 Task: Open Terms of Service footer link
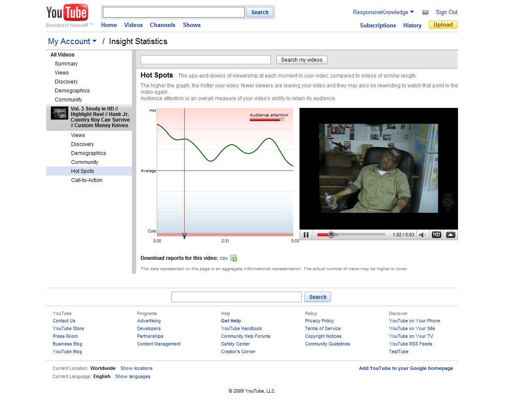coord(323,329)
